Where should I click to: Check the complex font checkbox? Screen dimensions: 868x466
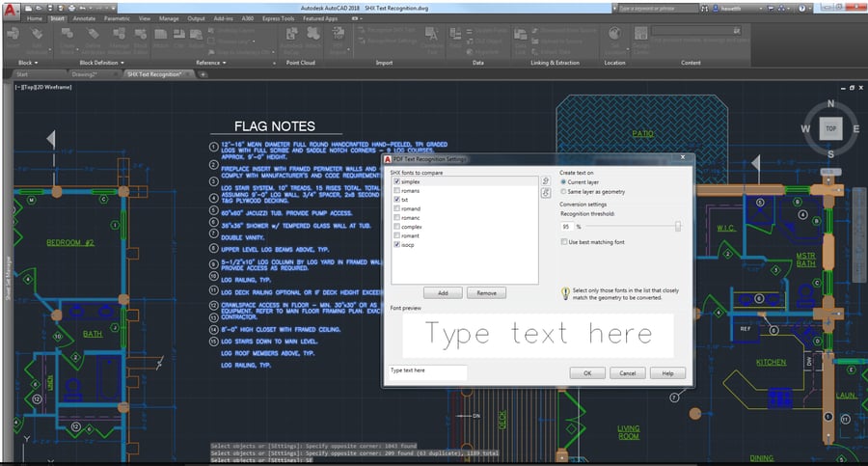[x=397, y=227]
